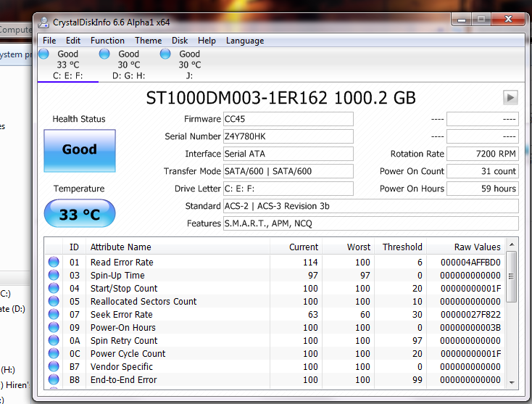Select the Reallocated Sectors Count attribute name
This screenshot has width=532, height=404.
144,302
